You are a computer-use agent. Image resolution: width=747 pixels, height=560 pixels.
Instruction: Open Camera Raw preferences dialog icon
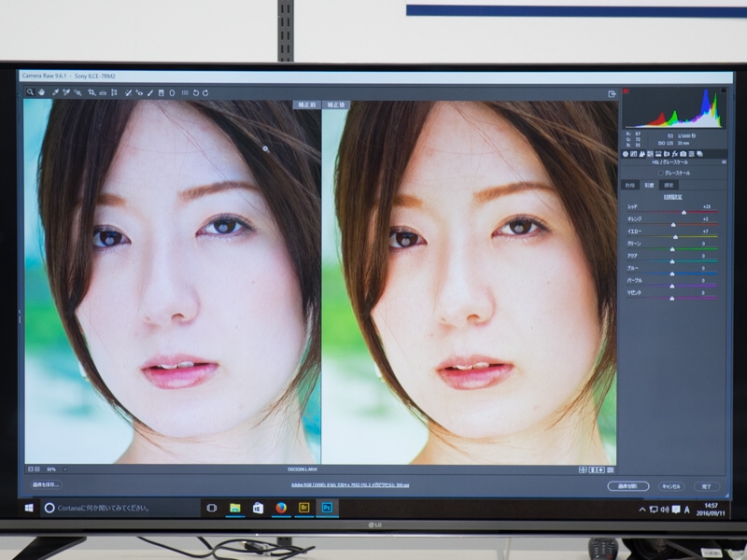(x=185, y=92)
